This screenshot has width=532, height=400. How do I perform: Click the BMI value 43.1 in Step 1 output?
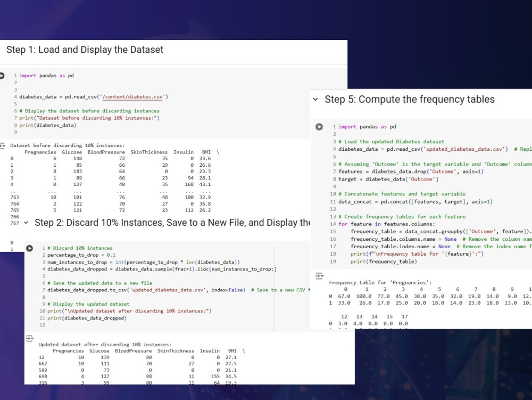[x=205, y=184]
